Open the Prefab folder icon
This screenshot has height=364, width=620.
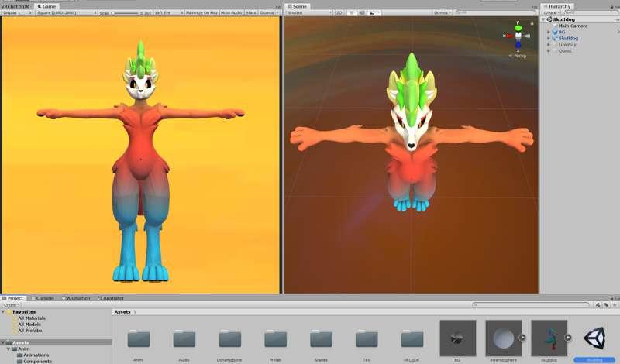point(276,339)
